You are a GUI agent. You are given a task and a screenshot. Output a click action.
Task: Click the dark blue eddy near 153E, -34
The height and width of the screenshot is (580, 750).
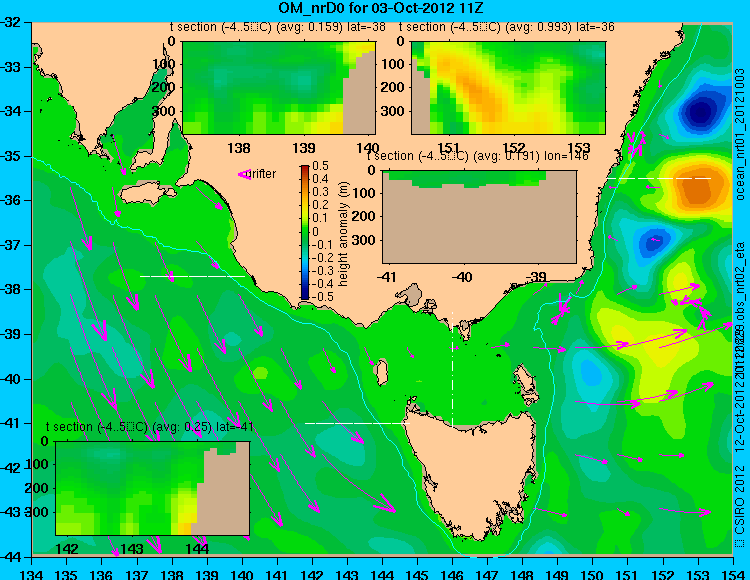pos(700,113)
